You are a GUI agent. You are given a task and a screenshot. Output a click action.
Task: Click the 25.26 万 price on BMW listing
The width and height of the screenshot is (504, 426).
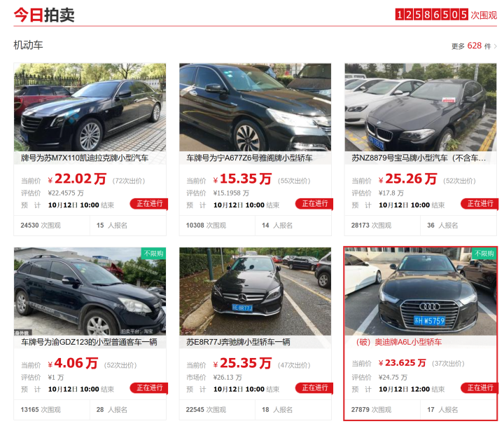coord(411,179)
